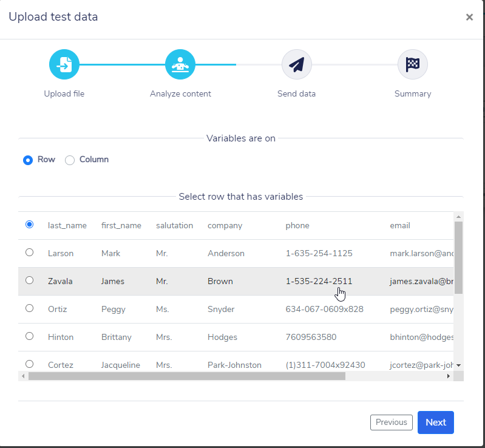Click the Previous button
Image resolution: width=485 pixels, height=448 pixels.
click(x=392, y=423)
